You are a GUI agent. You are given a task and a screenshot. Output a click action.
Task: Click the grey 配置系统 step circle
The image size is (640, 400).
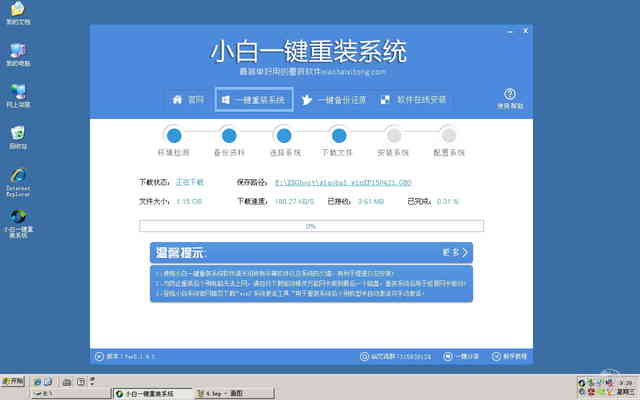click(449, 135)
